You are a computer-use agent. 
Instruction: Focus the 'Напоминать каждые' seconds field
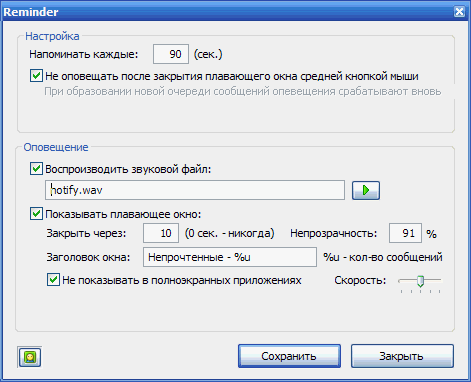coord(171,54)
